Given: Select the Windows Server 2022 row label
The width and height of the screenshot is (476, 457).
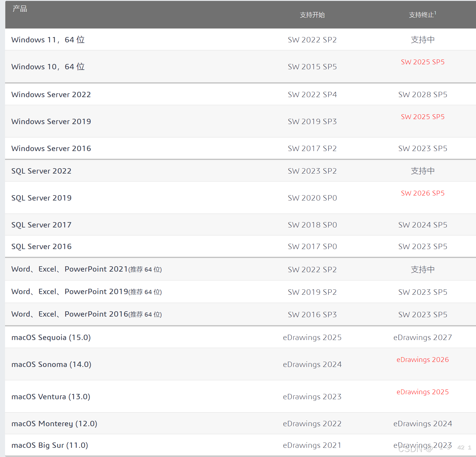Looking at the screenshot, I should click(51, 94).
